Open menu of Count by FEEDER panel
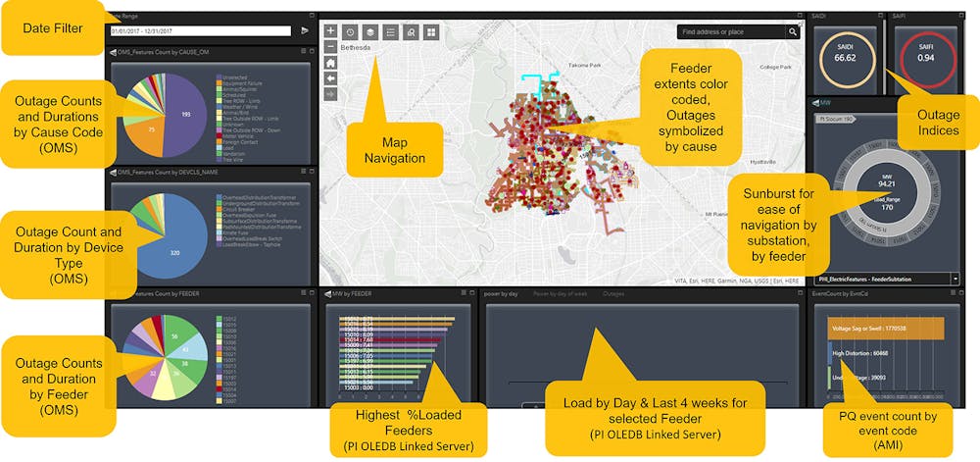The image size is (980, 462). pos(303,292)
